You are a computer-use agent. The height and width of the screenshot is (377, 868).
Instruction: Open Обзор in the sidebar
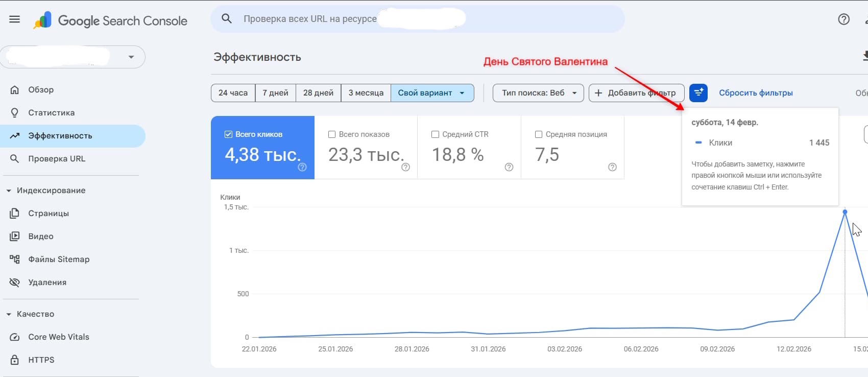click(x=41, y=90)
